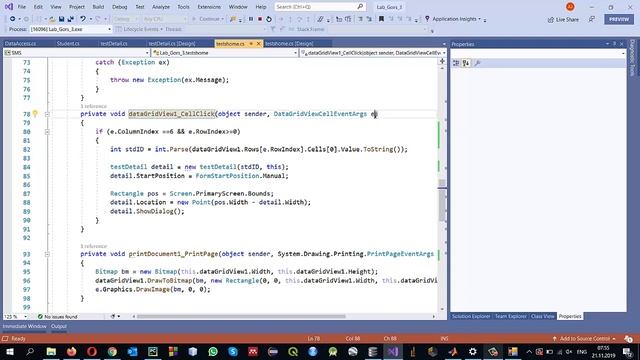Image resolution: width=640 pixels, height=360 pixels.
Task: Open Google Chrome from the taskbar
Action: (x=112, y=351)
